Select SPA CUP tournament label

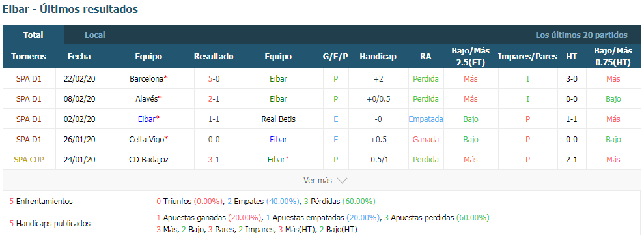click(x=29, y=159)
